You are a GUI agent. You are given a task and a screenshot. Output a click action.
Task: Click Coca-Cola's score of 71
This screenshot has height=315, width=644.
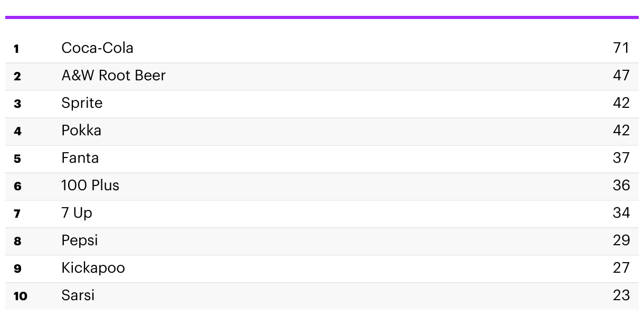tap(621, 48)
